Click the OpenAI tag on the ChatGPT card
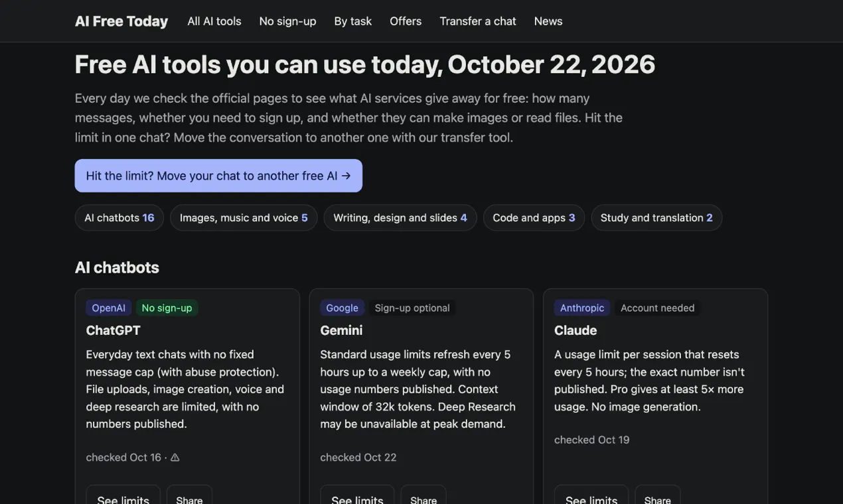Image resolution: width=843 pixels, height=504 pixels. click(x=109, y=308)
